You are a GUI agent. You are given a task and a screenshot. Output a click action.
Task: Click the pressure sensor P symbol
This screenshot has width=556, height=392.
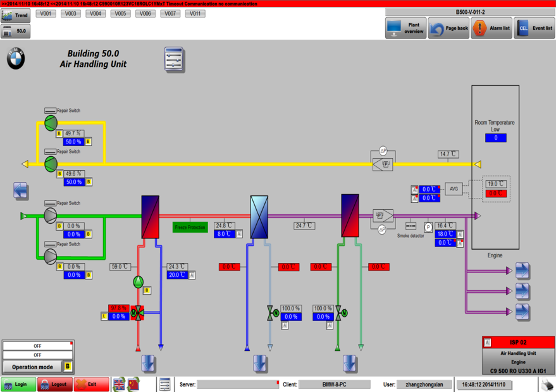coord(428,227)
